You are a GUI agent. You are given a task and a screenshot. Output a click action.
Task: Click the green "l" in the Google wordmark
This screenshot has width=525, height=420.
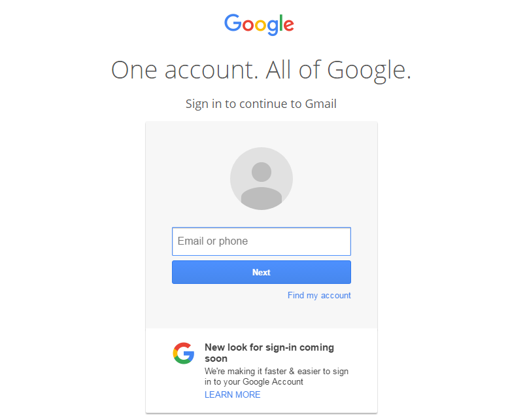(280, 23)
